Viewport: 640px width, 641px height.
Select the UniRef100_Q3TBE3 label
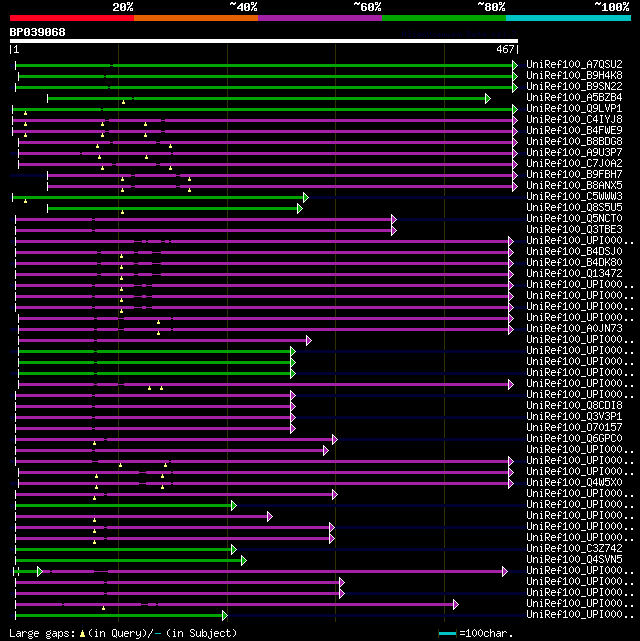click(x=574, y=230)
